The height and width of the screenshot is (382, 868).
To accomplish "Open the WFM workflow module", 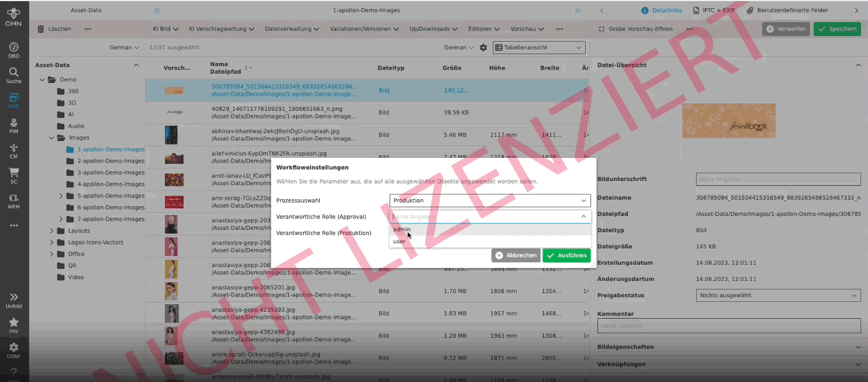I will [13, 201].
